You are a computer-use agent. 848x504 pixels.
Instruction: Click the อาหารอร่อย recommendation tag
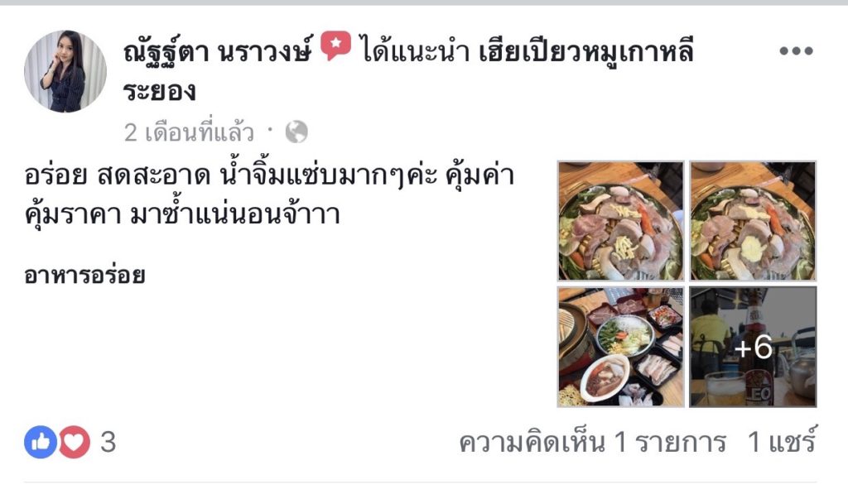pyautogui.click(x=84, y=276)
